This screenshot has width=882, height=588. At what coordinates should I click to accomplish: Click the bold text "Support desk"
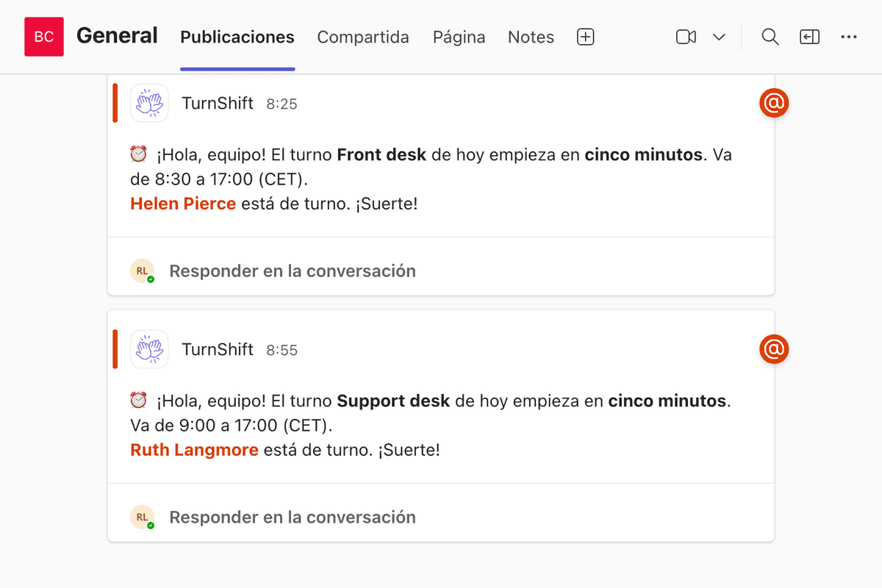(x=393, y=401)
